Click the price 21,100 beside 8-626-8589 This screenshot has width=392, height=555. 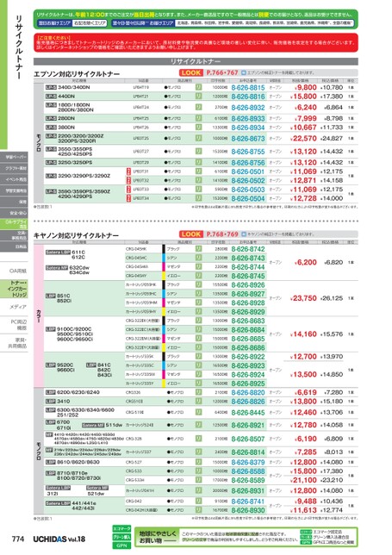point(303,480)
